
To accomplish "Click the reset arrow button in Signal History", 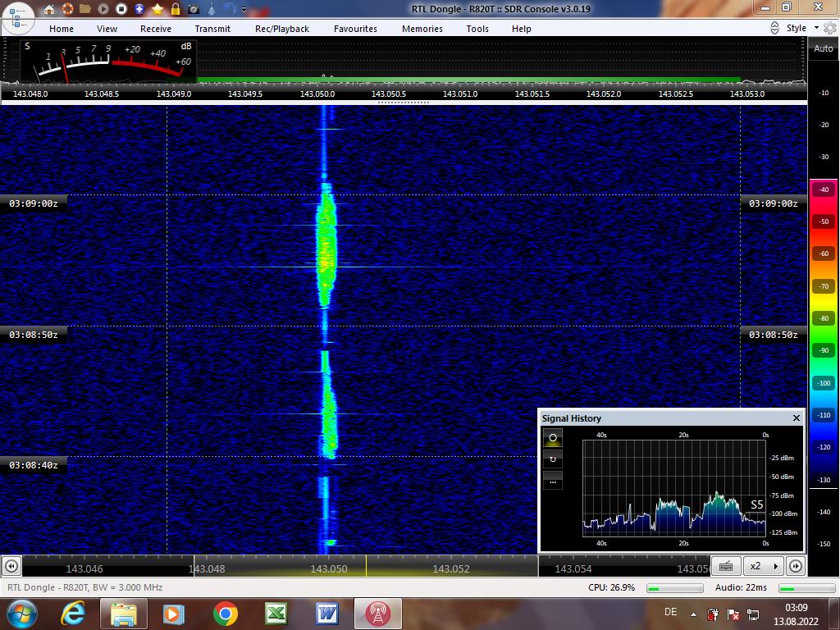I will [x=553, y=459].
